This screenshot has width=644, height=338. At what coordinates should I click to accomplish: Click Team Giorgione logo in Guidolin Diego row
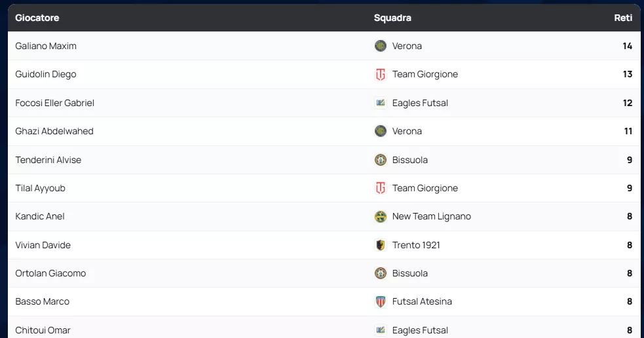point(381,75)
